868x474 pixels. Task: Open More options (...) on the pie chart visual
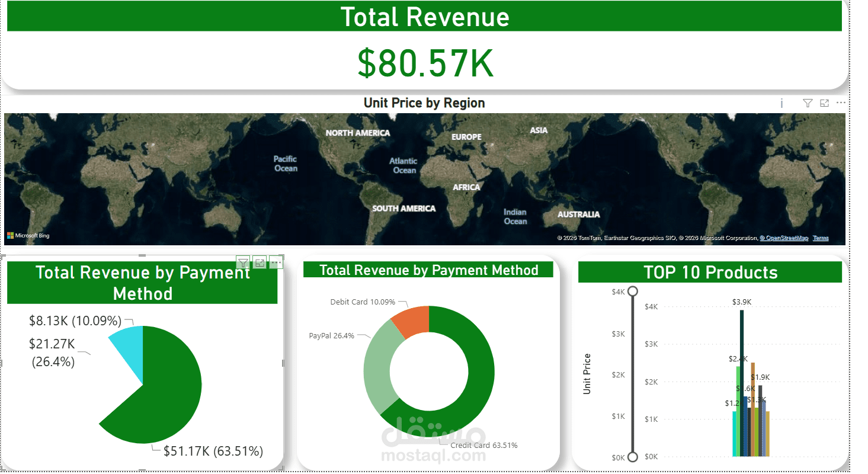point(276,262)
